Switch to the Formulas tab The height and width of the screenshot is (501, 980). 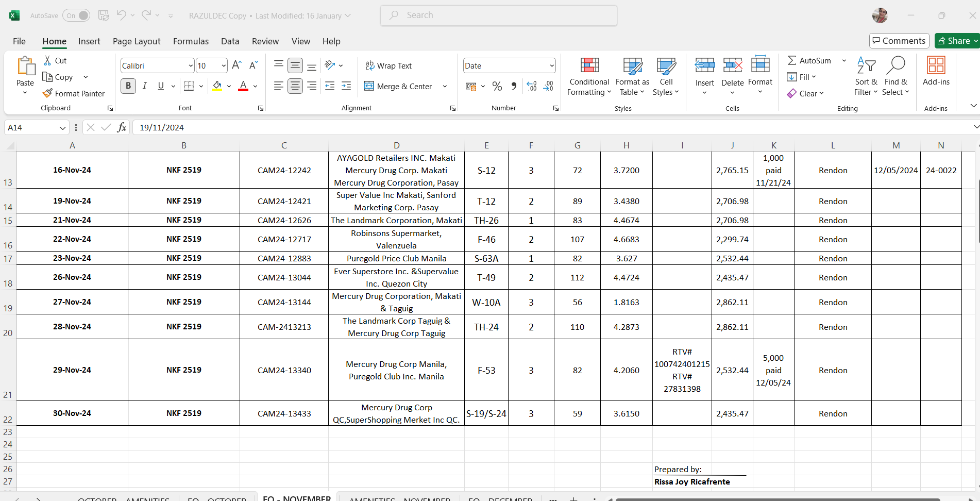[191, 41]
